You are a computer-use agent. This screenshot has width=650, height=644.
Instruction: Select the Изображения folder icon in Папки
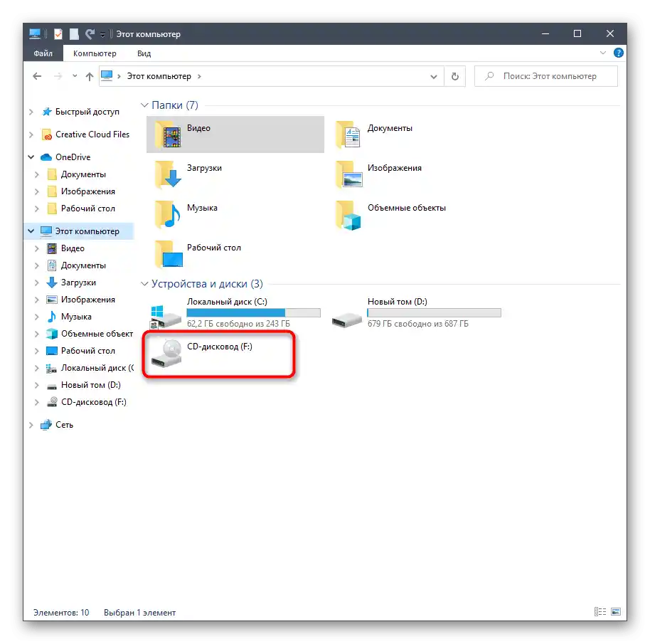[348, 175]
